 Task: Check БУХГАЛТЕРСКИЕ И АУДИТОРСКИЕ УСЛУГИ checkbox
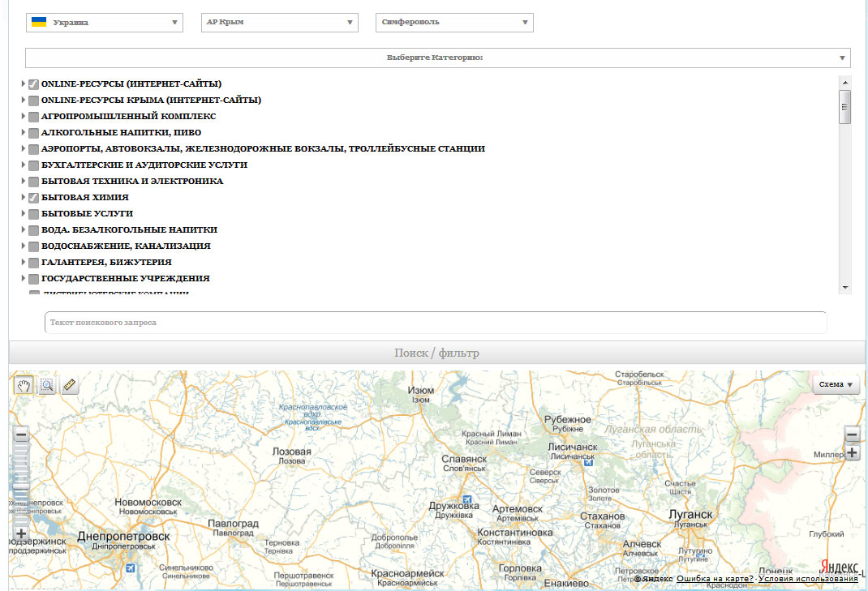(34, 165)
